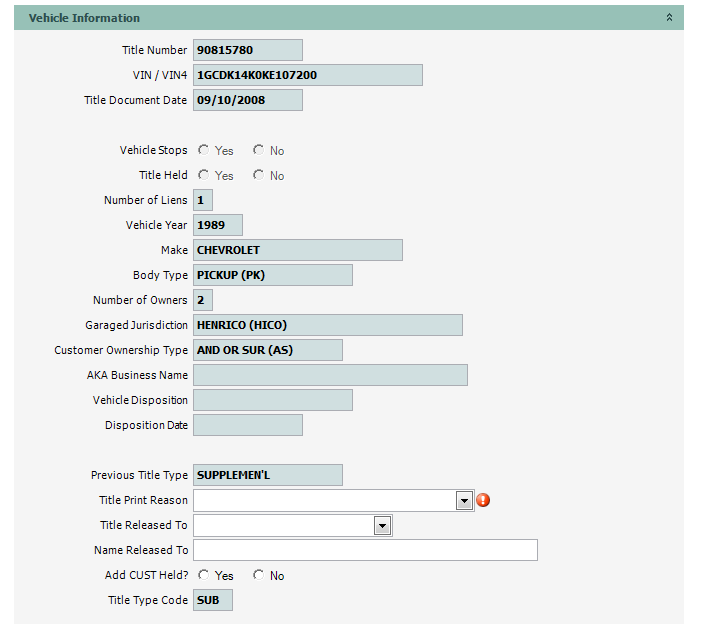The image size is (708, 633).
Task: Click the Title Document Date field
Action: 247,100
